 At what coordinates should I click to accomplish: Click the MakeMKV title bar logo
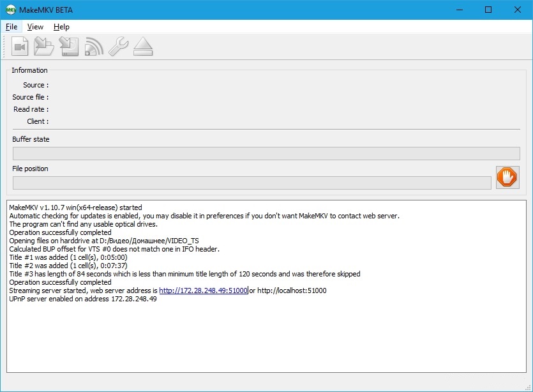[11, 10]
